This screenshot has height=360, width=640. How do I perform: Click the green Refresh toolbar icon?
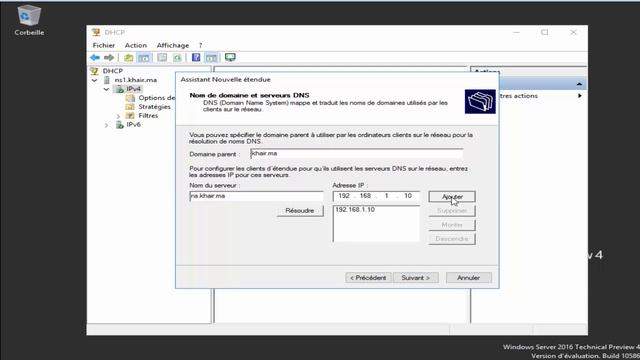(x=177, y=58)
